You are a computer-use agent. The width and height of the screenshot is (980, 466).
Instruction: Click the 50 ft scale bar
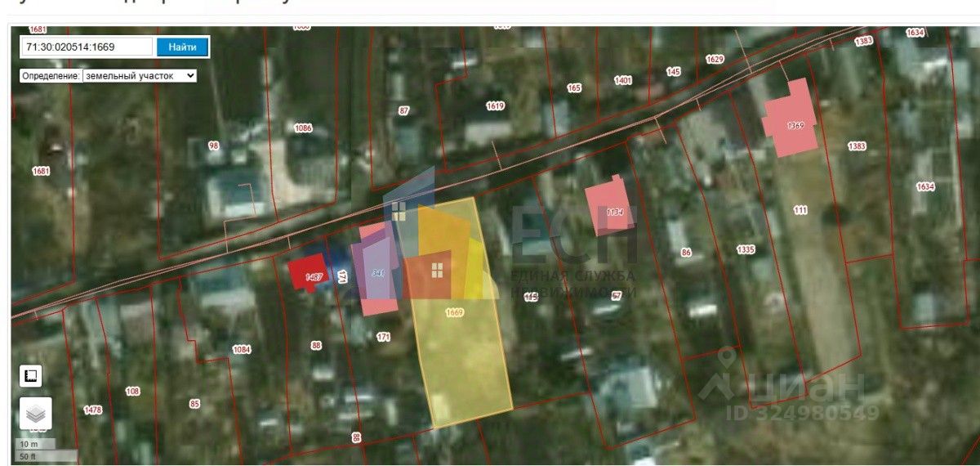click(x=47, y=455)
